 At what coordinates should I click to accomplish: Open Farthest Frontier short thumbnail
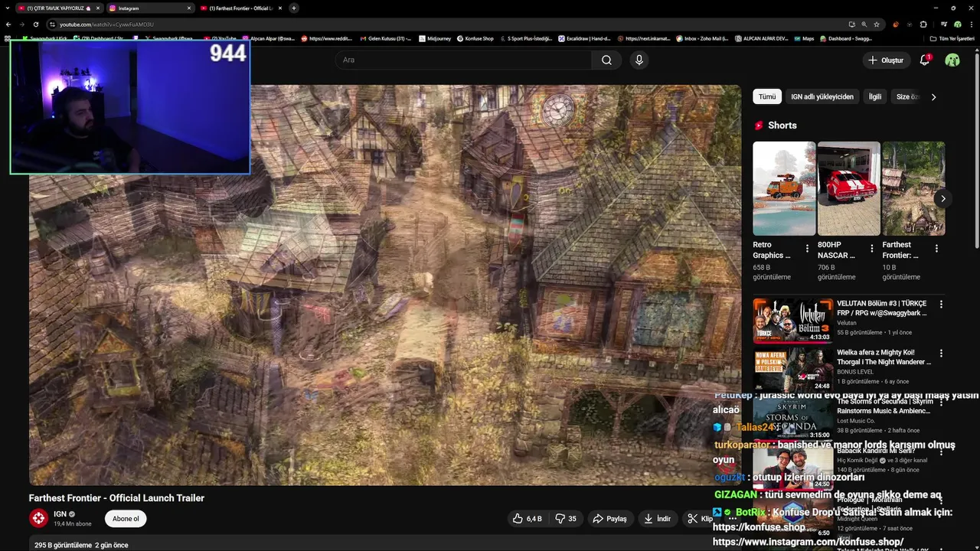coord(913,188)
